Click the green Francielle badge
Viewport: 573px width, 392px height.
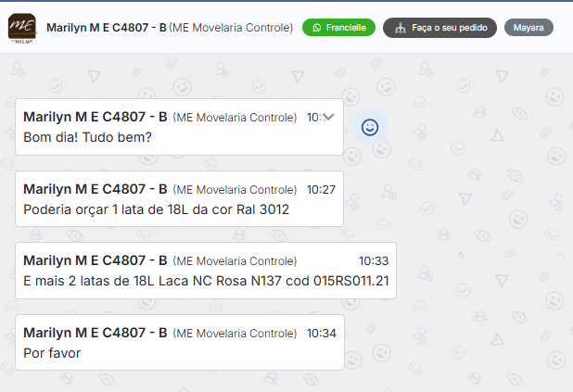click(x=339, y=28)
